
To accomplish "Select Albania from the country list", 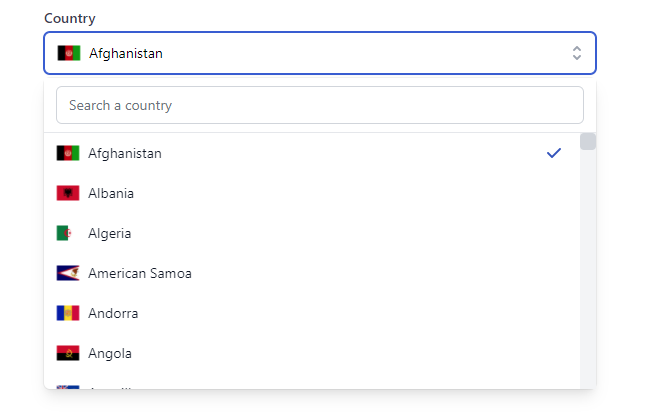I will [111, 193].
